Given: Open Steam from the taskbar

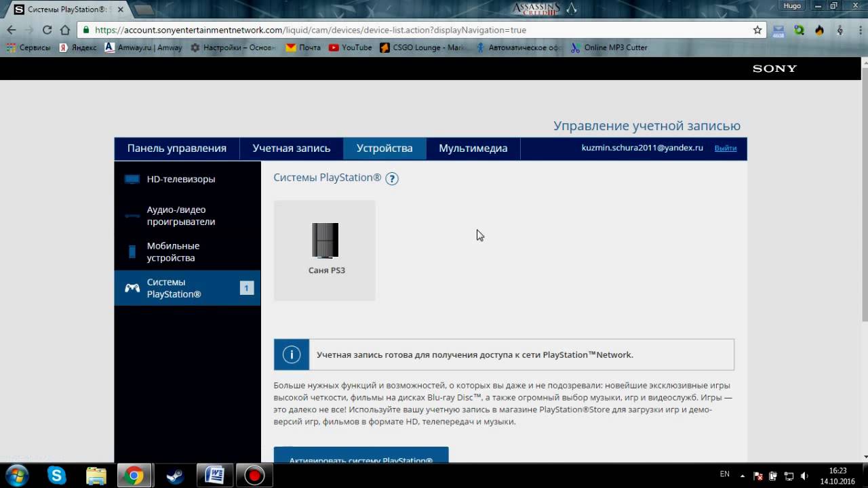Looking at the screenshot, I should click(x=175, y=476).
